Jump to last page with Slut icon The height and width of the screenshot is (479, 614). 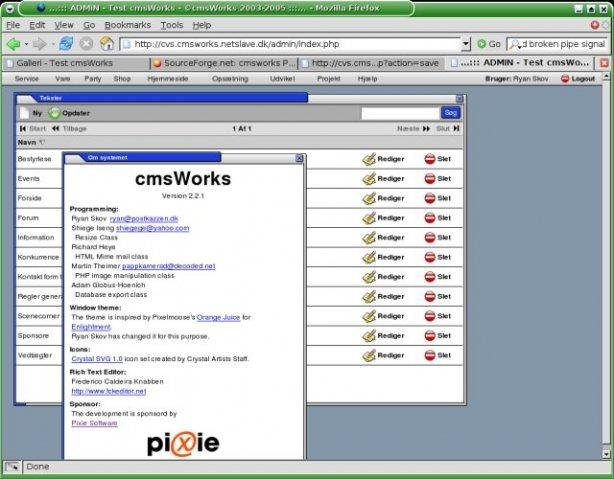click(456, 128)
